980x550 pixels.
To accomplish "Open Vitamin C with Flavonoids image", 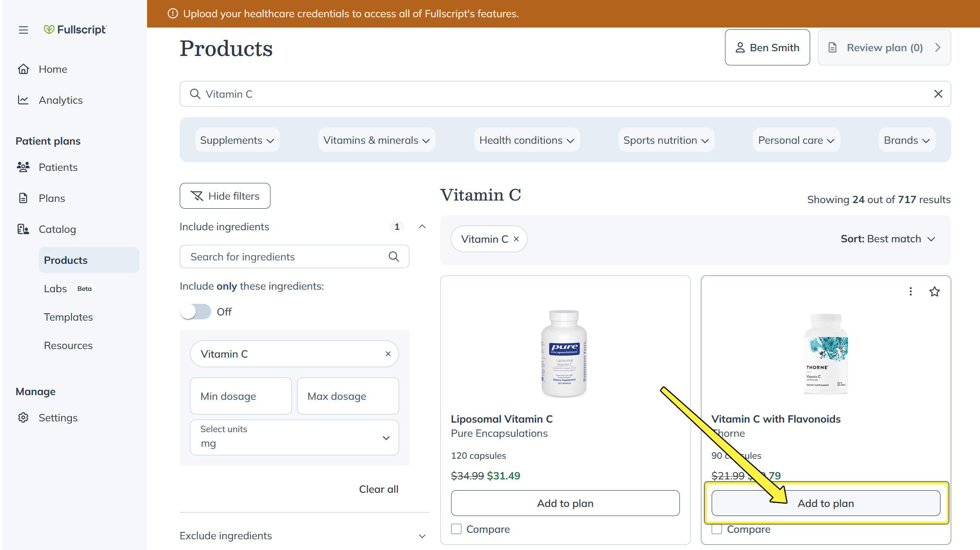I will 826,354.
